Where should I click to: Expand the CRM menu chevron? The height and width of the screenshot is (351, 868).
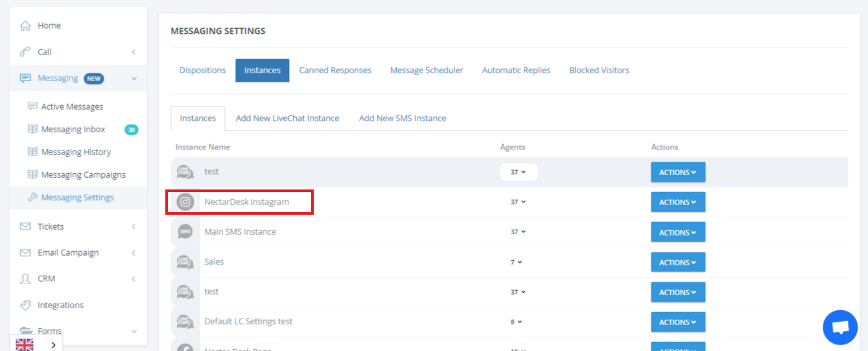[134, 279]
